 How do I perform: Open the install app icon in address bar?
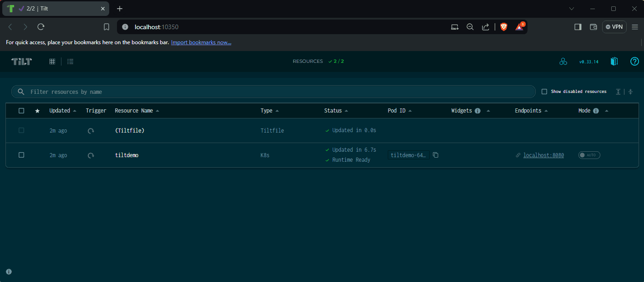tap(455, 27)
